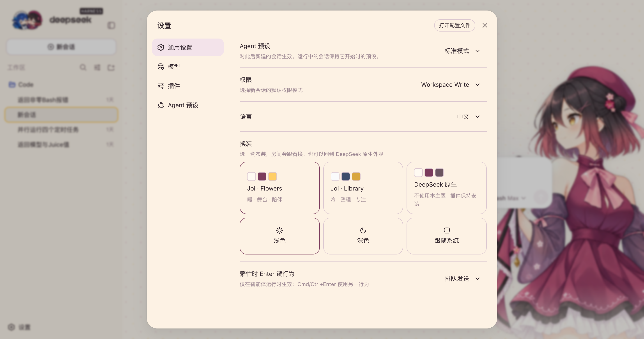Open the sidebar conversation row mentioning Juice
The width and height of the screenshot is (644, 339).
(61, 145)
